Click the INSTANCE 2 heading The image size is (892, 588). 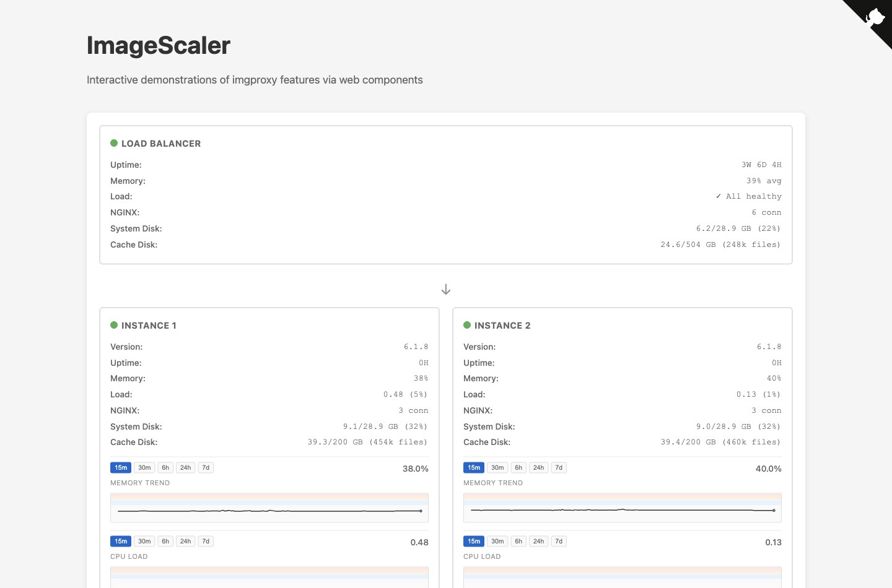point(502,326)
